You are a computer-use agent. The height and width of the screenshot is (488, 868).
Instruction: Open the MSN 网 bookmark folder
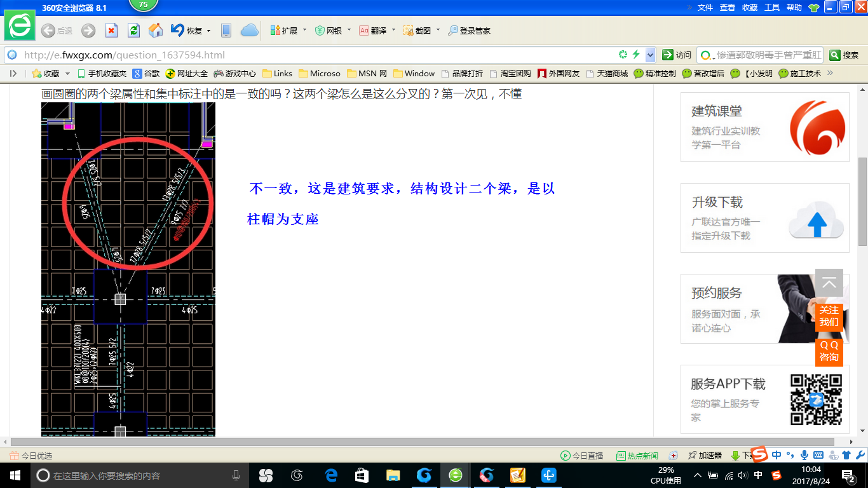(367, 73)
